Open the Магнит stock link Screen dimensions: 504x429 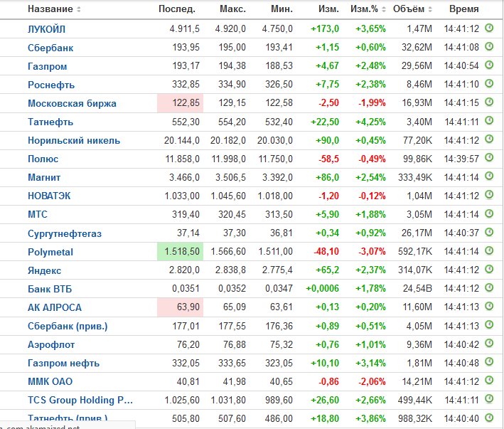click(44, 178)
